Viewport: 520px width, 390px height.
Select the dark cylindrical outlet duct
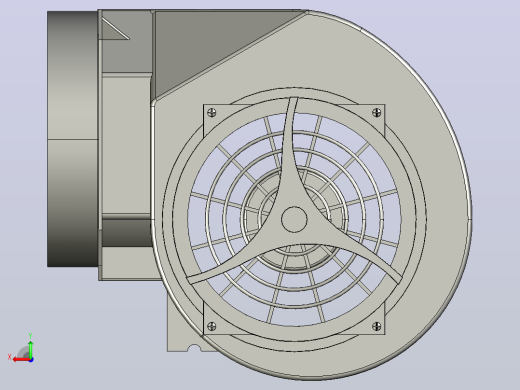point(73,139)
